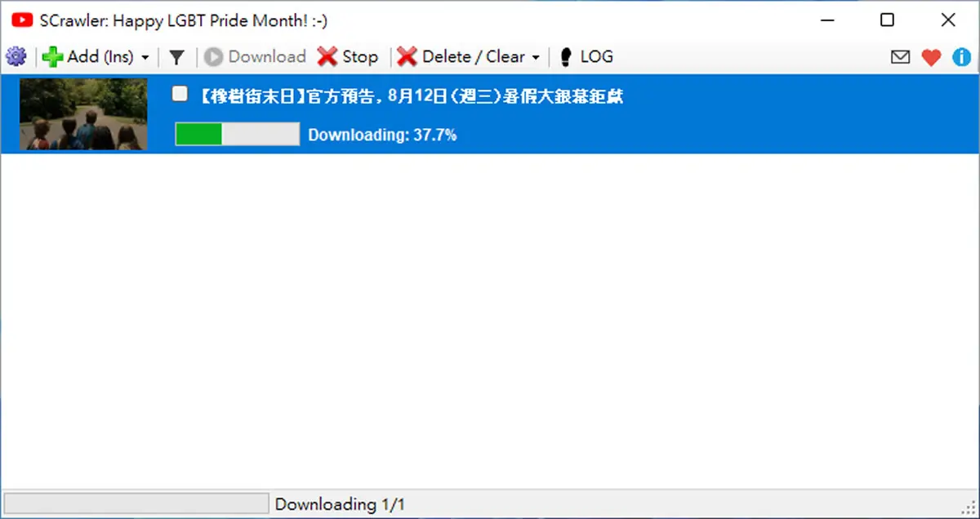Expand the Add (Ins) dropdown arrow
This screenshot has height=519, width=980.
click(145, 58)
